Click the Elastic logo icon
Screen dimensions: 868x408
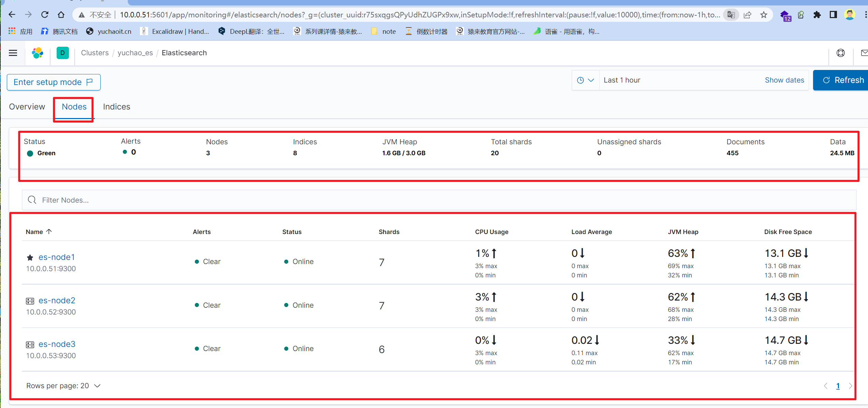point(38,53)
